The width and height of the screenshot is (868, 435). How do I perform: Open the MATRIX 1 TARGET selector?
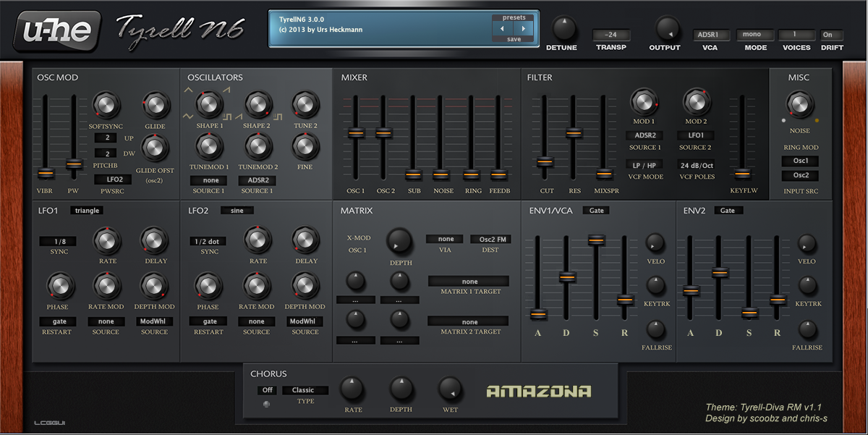[469, 282]
